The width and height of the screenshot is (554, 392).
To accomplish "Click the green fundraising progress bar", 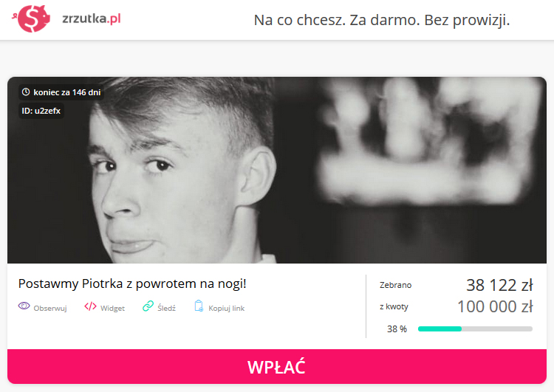I will pyautogui.click(x=475, y=329).
